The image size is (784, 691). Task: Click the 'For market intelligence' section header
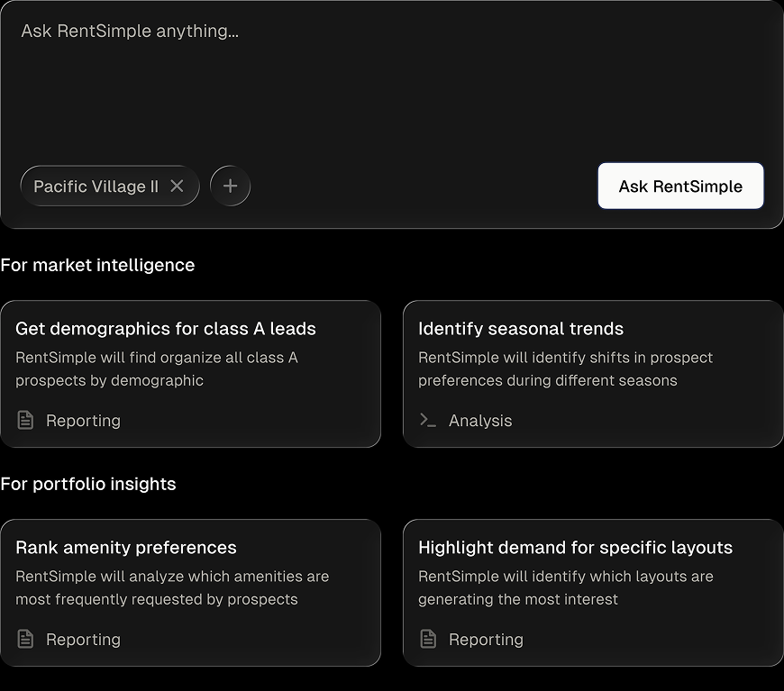[97, 265]
